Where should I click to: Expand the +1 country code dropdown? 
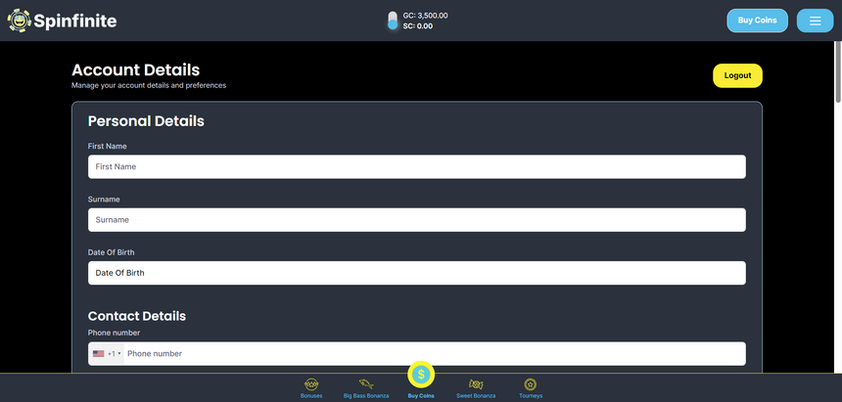coord(106,354)
